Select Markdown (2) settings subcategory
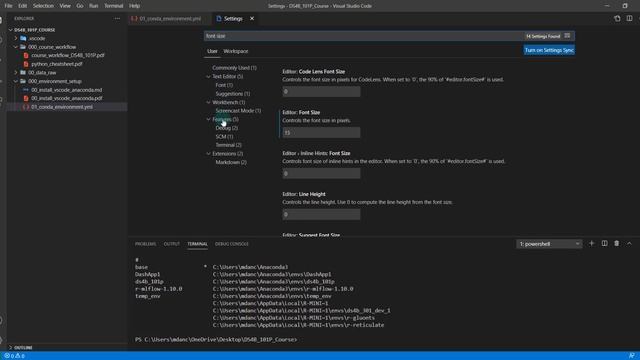 pos(231,162)
